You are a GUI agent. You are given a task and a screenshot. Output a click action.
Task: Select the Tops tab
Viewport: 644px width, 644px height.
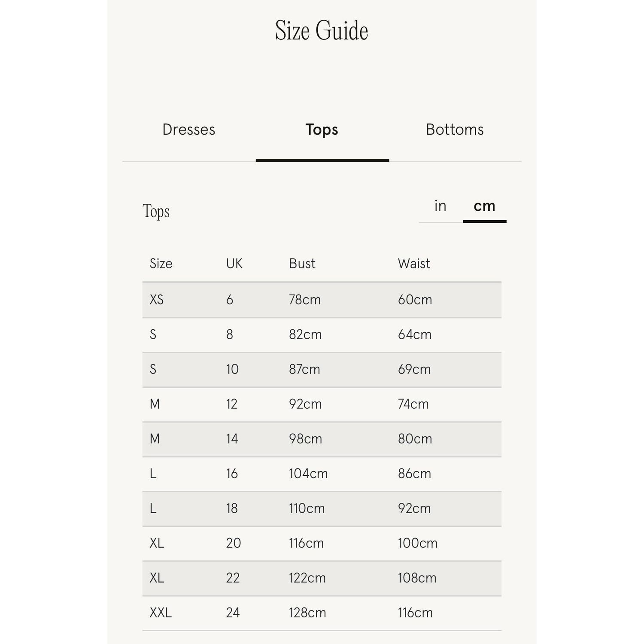click(x=322, y=130)
